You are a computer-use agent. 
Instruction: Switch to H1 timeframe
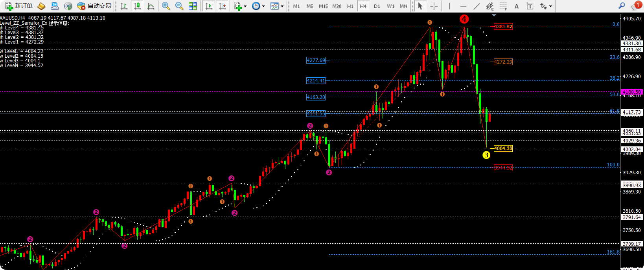350,6
